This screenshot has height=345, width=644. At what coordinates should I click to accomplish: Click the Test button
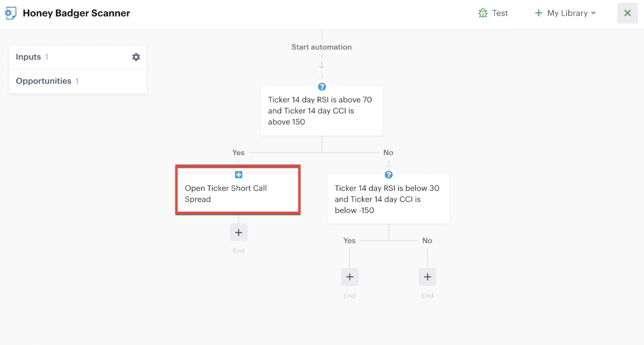(493, 13)
